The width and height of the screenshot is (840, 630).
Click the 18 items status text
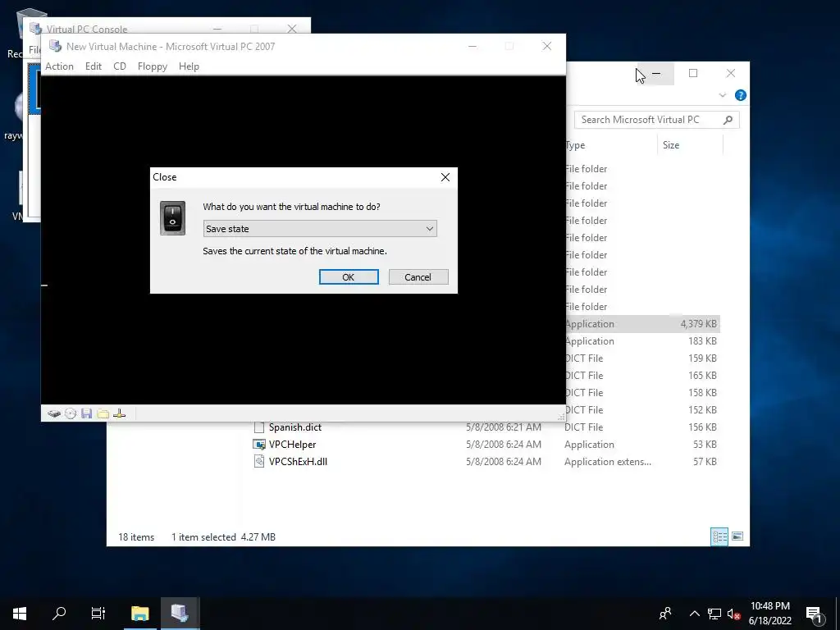(136, 536)
